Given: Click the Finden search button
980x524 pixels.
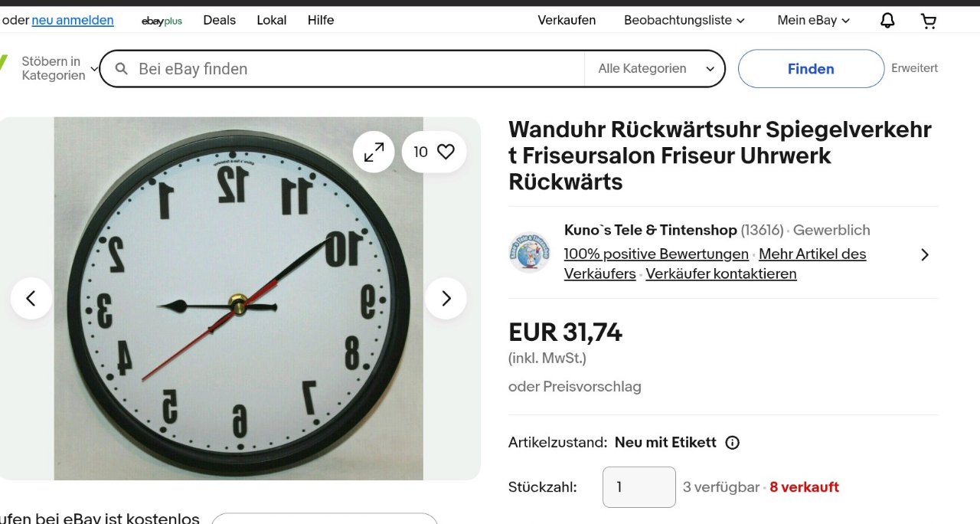Looking at the screenshot, I should [811, 69].
